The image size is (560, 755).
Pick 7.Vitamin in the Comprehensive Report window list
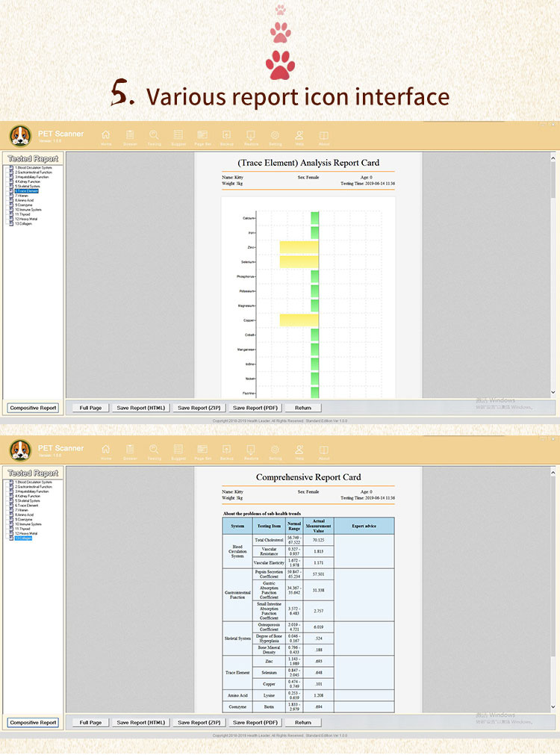point(22,510)
